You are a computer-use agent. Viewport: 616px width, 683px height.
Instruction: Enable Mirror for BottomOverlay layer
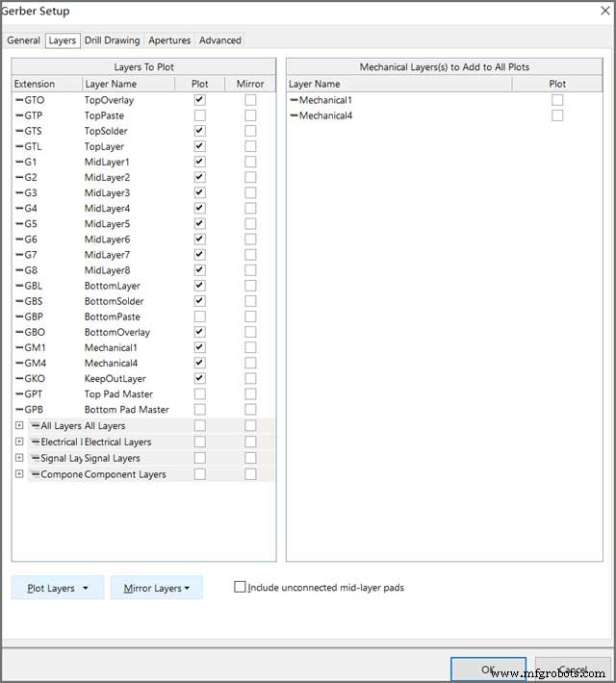tap(250, 332)
